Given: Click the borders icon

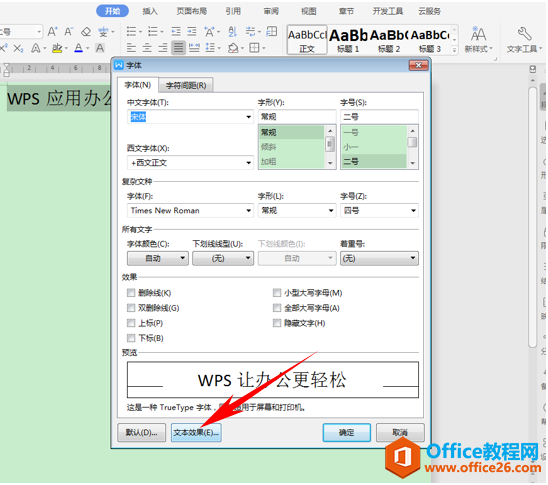Looking at the screenshot, I should (254, 48).
